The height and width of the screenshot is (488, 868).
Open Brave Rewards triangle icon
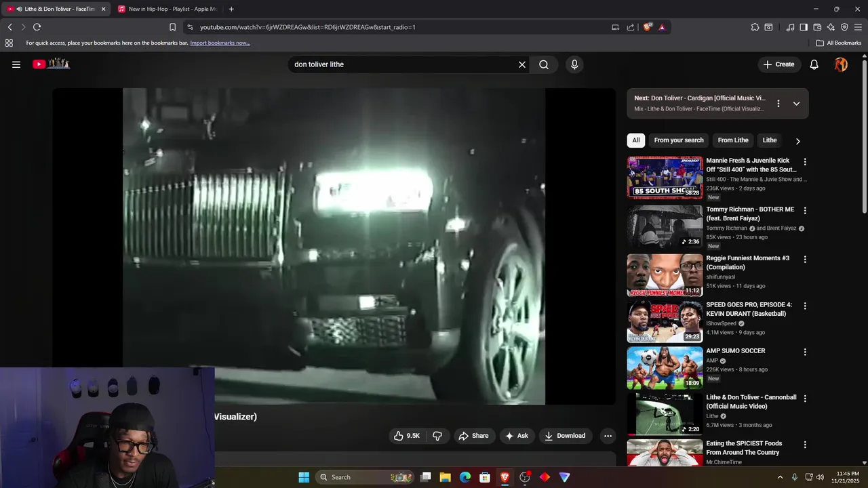tap(662, 27)
